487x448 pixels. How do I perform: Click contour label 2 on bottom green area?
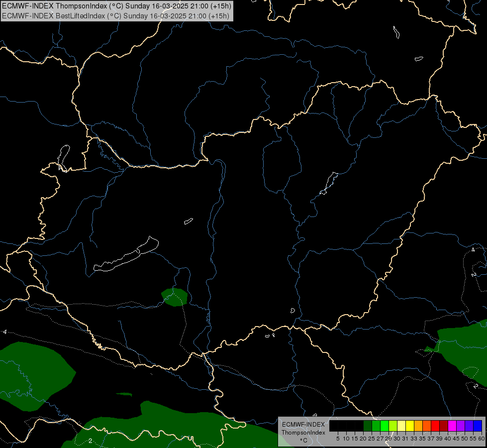pyautogui.click(x=91, y=441)
